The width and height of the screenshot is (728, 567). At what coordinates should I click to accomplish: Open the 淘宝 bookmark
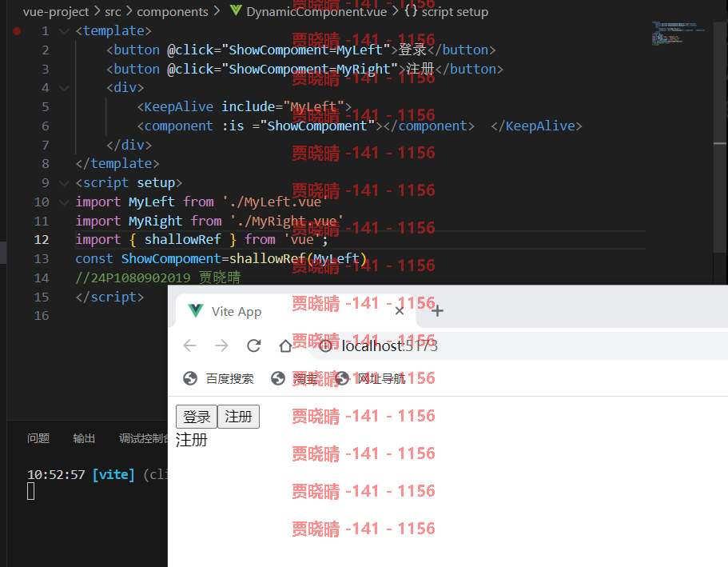294,379
